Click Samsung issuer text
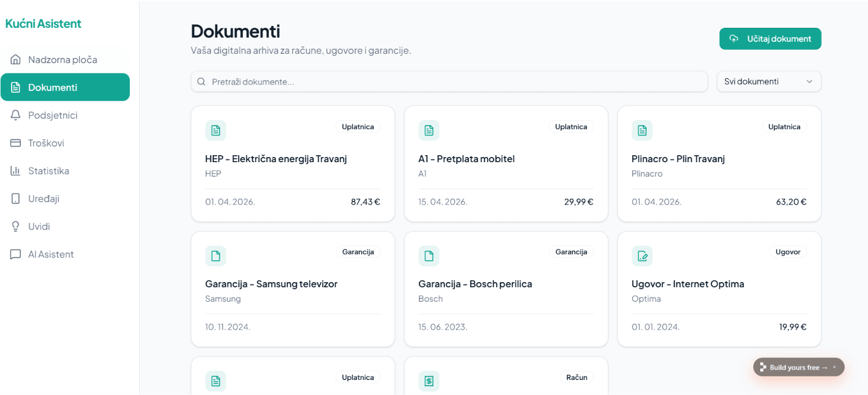 223,299
